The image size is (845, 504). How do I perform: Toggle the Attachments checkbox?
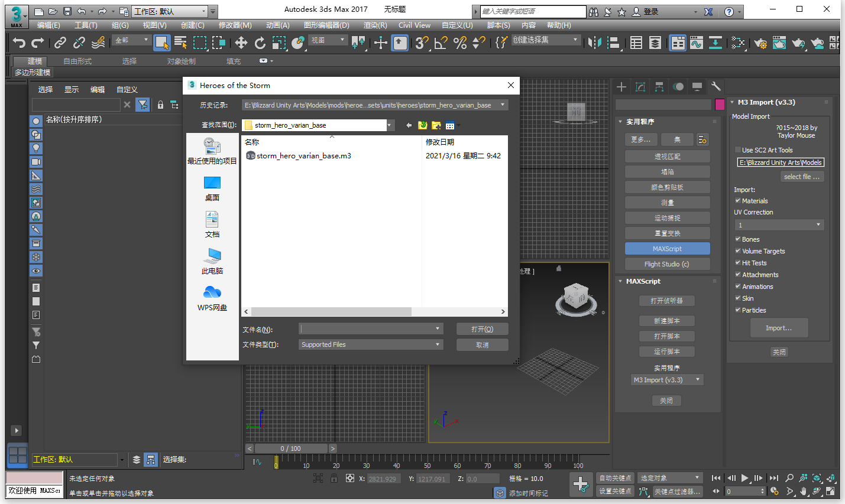tap(737, 275)
